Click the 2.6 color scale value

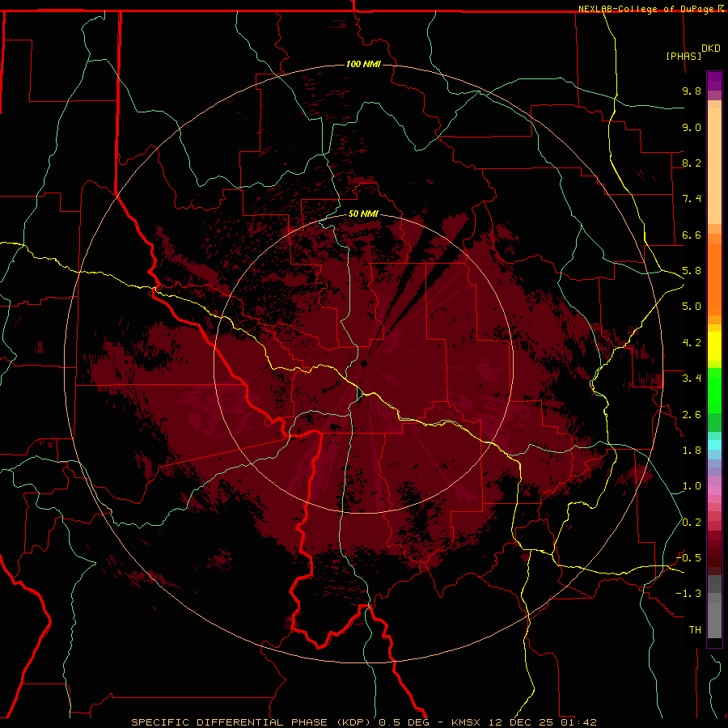692,415
